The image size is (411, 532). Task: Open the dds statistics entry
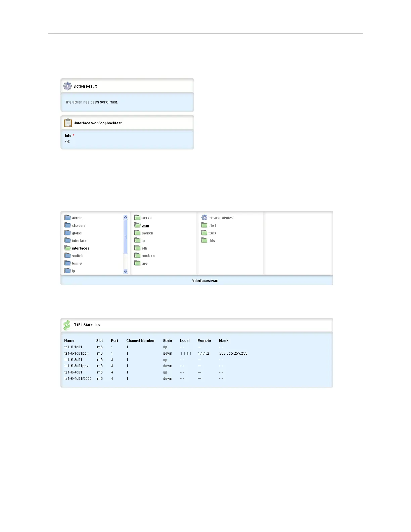[212, 240]
